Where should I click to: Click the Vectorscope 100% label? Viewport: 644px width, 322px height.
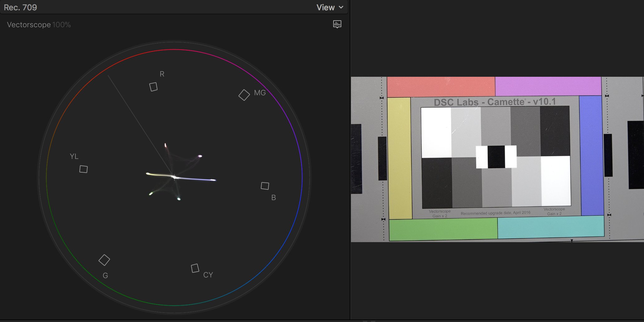tap(39, 25)
